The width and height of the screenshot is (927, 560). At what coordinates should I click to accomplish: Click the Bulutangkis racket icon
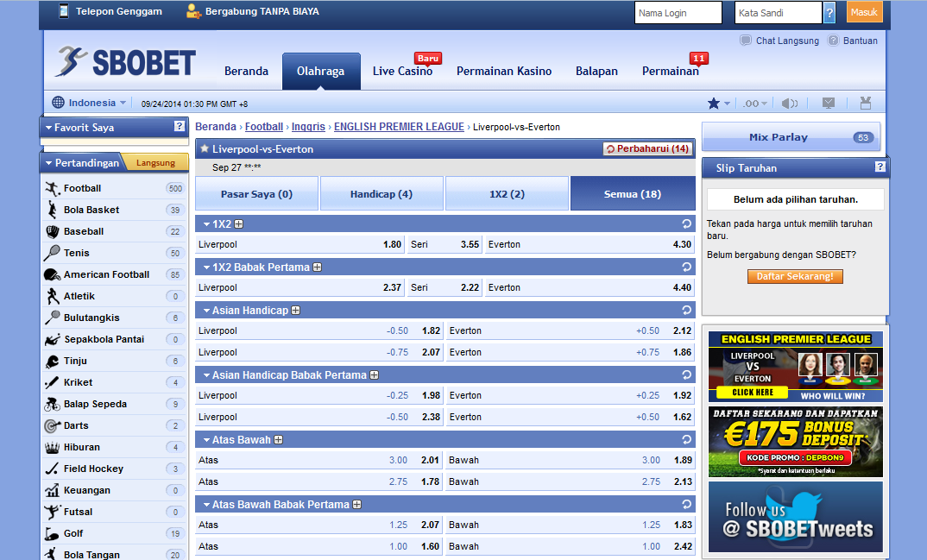pos(52,318)
